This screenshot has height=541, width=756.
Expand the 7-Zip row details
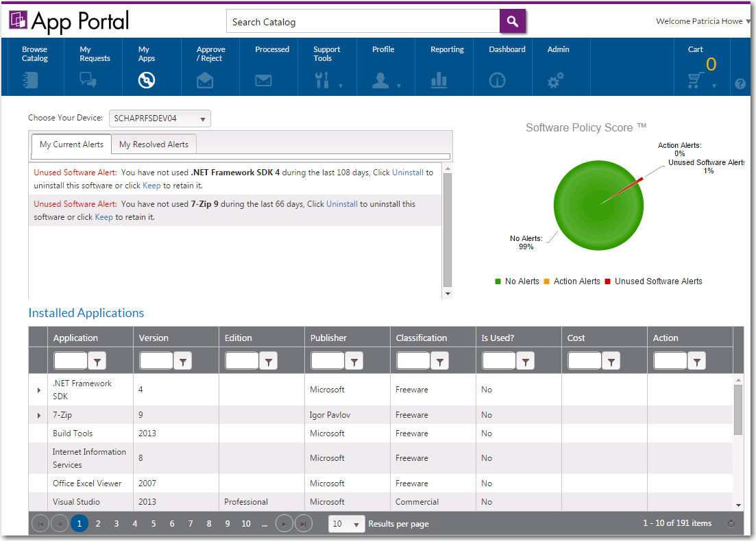[38, 415]
